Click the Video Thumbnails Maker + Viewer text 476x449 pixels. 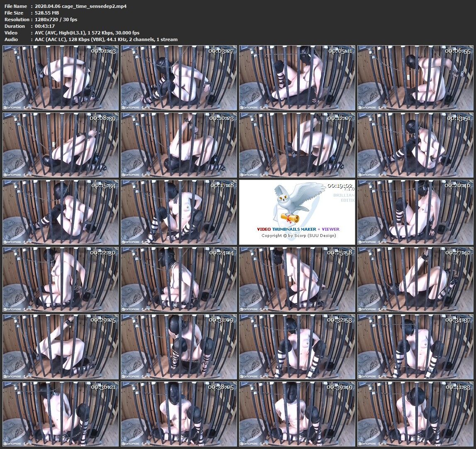pos(298,229)
